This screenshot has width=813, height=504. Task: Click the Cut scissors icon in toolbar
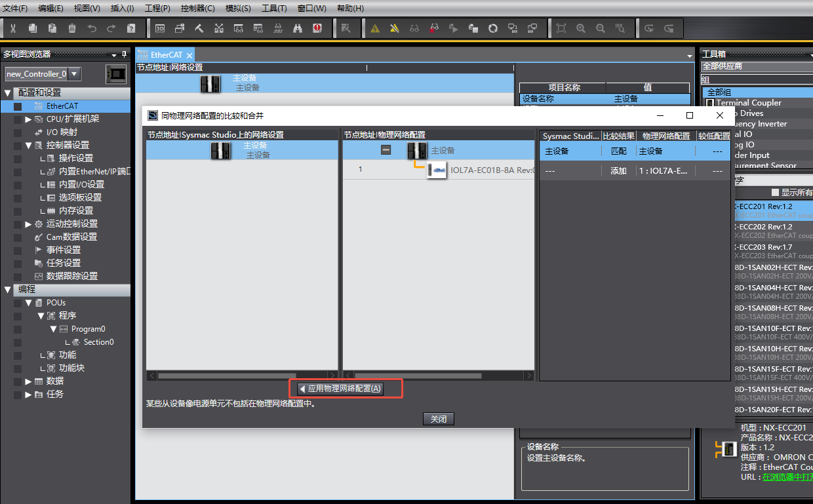[x=12, y=28]
